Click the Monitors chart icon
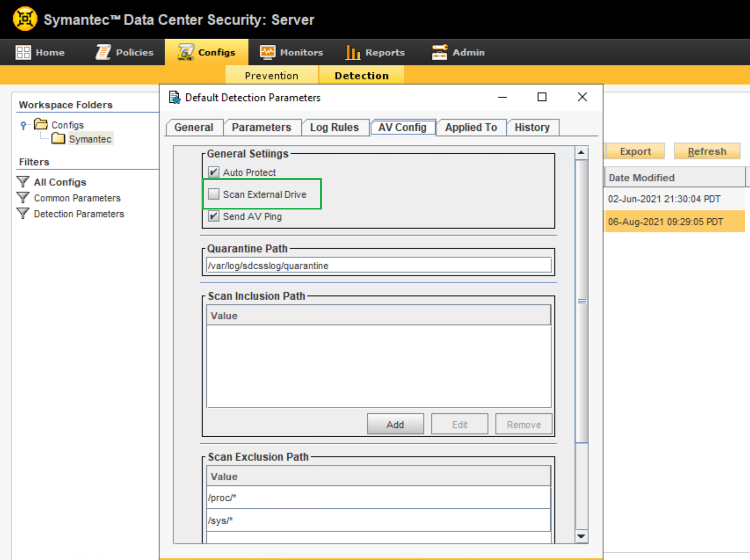The width and height of the screenshot is (750, 560). 267,52
